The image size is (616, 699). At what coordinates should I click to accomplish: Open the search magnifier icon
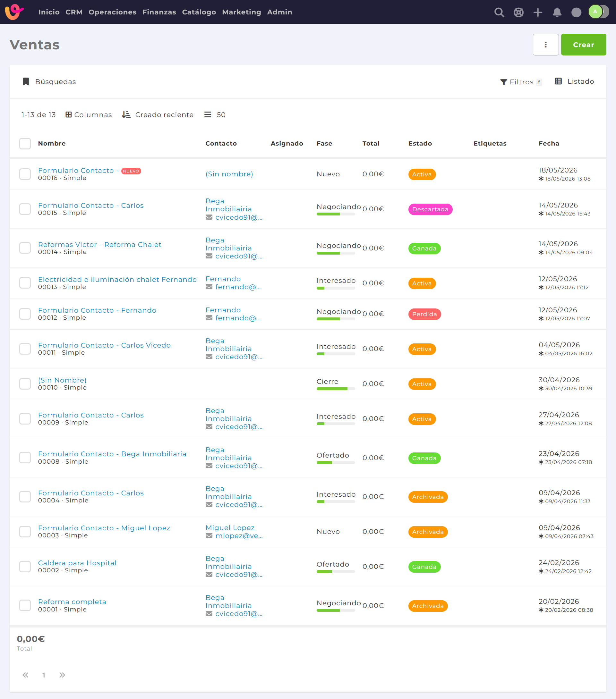coord(499,12)
